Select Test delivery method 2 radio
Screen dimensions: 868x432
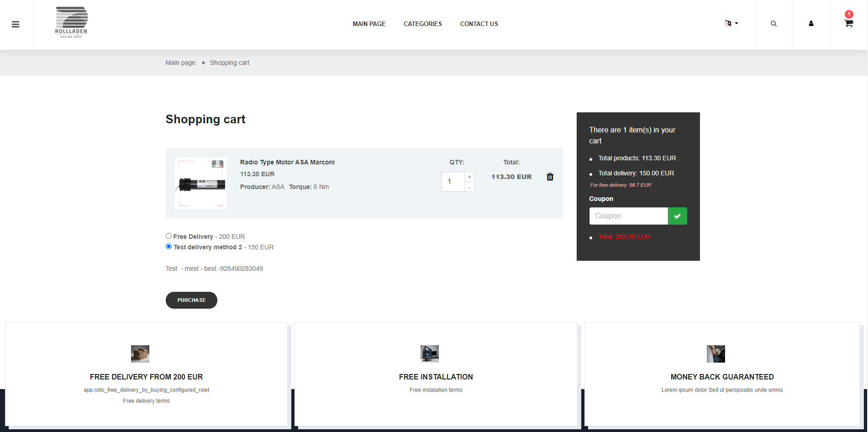169,247
